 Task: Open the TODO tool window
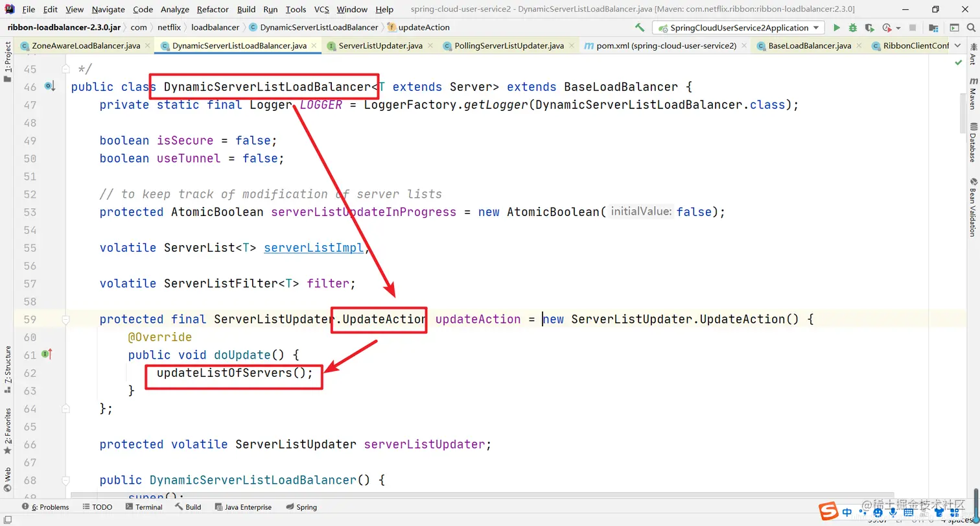pos(97,507)
